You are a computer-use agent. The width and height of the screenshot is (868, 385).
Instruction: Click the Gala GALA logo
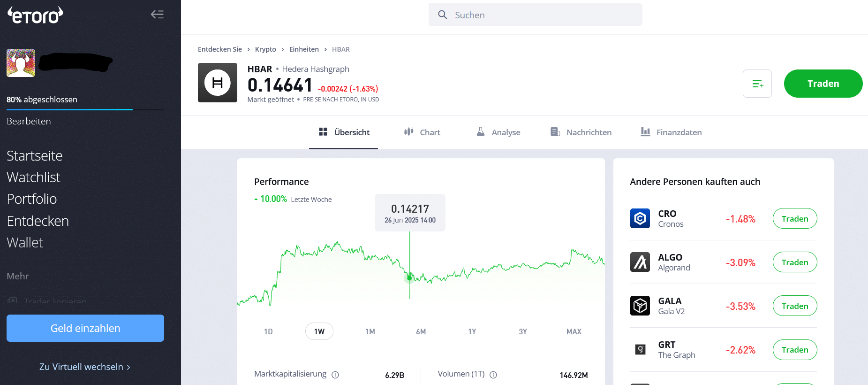point(640,306)
